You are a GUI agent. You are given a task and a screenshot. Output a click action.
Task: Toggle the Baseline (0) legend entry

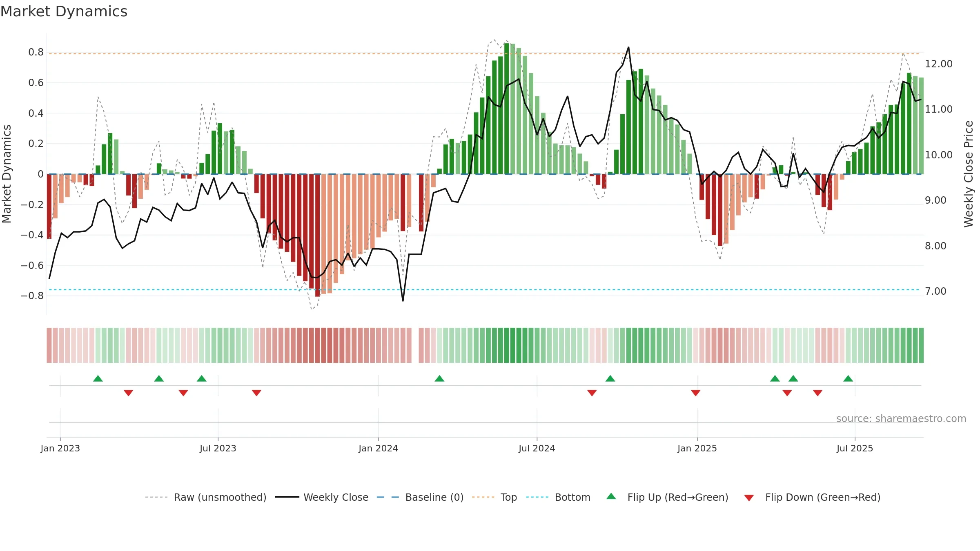(420, 497)
